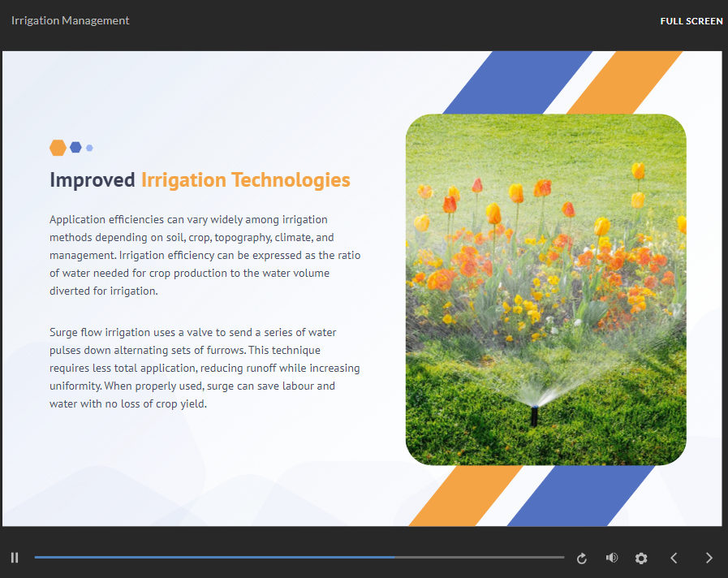Go to the previous slide
Viewport: 728px width, 578px height.
(674, 558)
